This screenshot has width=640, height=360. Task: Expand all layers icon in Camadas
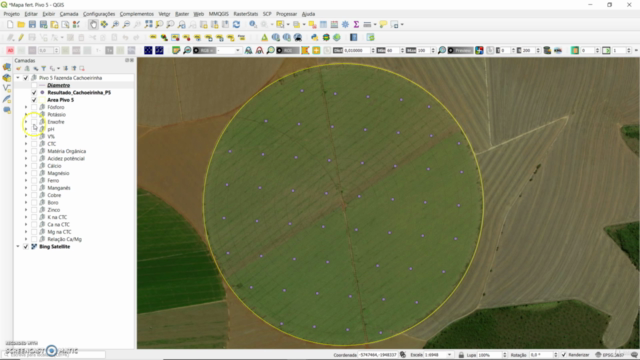65,69
